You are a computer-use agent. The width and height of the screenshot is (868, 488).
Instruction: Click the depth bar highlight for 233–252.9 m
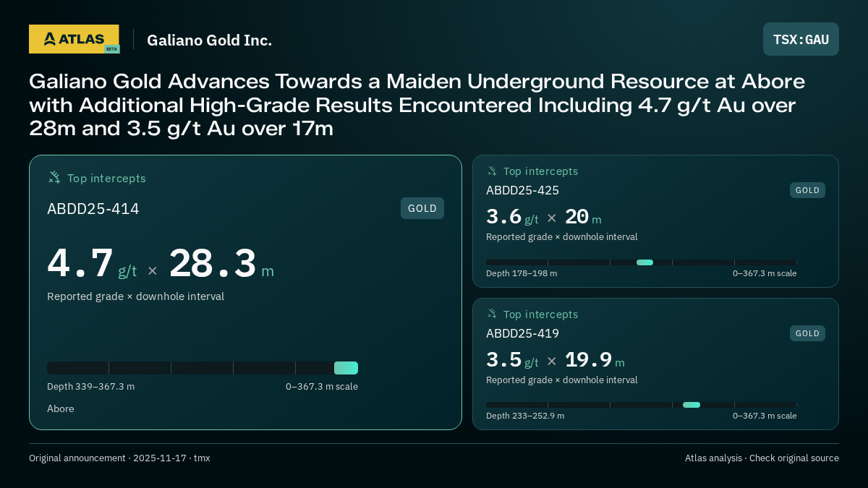click(692, 405)
